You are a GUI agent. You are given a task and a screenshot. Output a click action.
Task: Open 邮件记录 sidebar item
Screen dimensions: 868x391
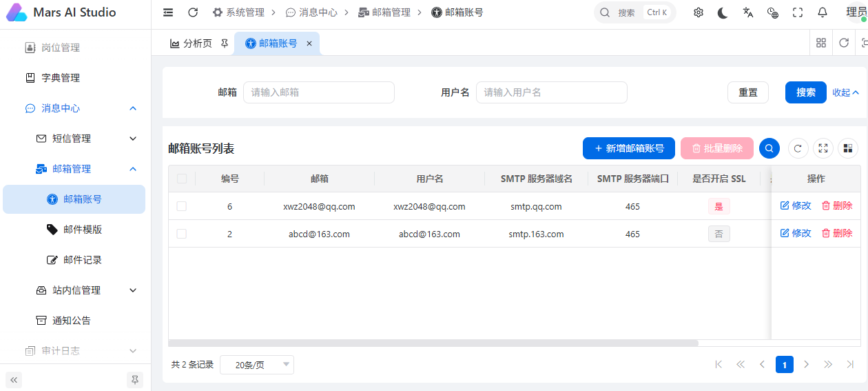pos(76,260)
